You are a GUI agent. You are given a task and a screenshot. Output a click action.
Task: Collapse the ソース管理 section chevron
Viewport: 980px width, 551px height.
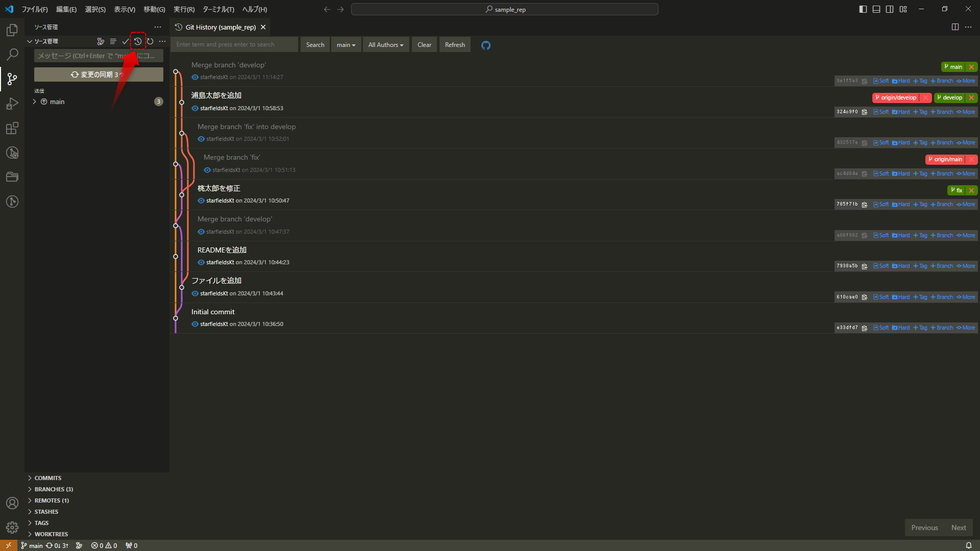click(30, 41)
